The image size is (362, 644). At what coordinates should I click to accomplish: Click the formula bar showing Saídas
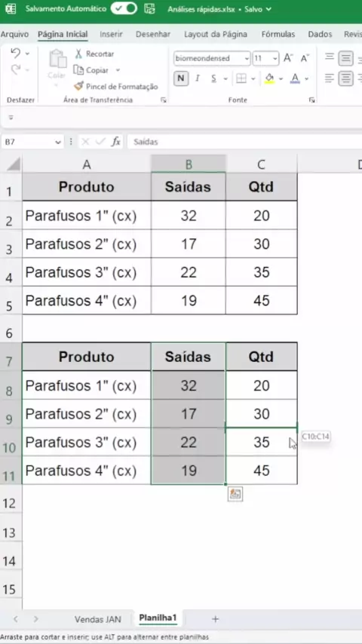[244, 142]
